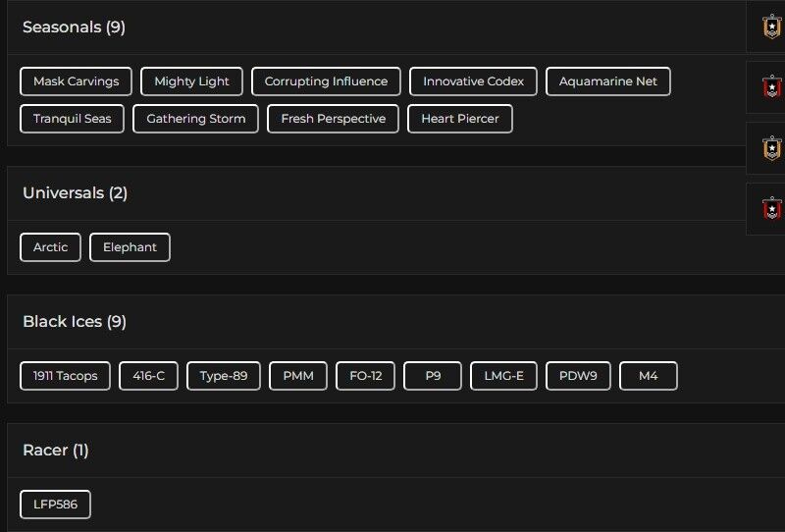This screenshot has height=532, width=785.
Task: Click the M4 black ice tag
Action: (x=648, y=376)
